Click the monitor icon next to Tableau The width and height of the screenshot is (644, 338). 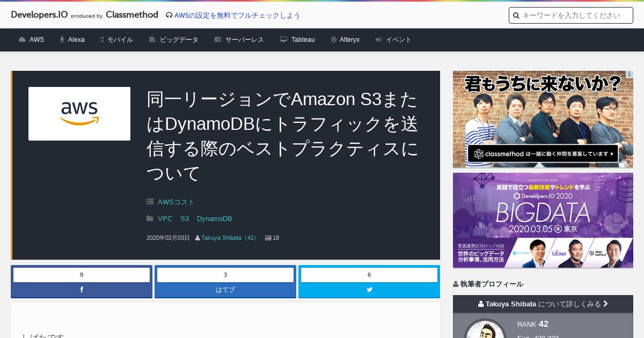[283, 40]
